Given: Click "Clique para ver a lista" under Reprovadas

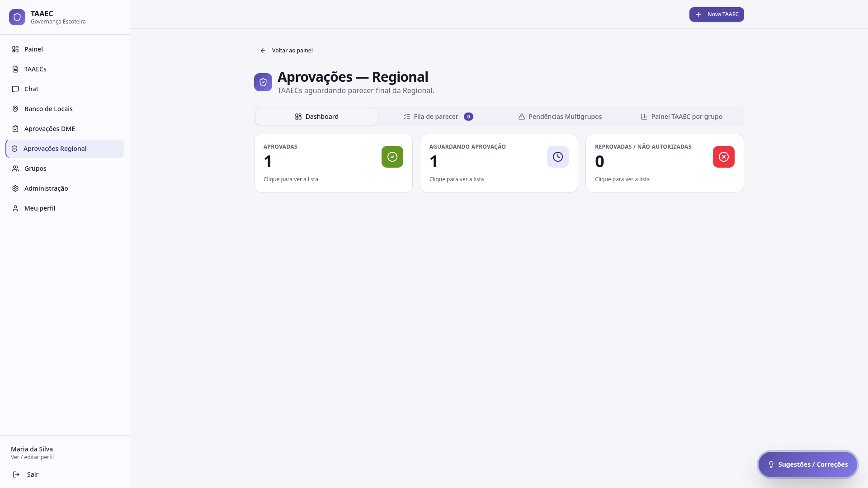Looking at the screenshot, I should click(x=622, y=179).
